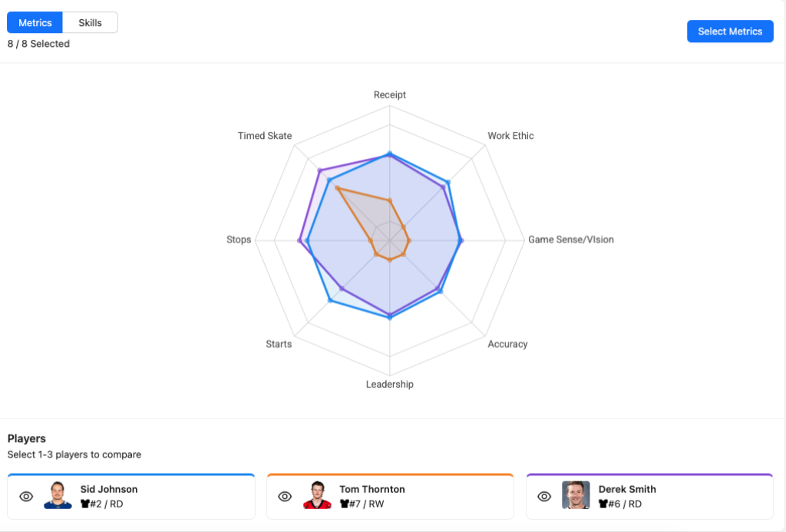Click Sid Johnson's avatar photo
This screenshot has height=532, width=786.
point(58,496)
